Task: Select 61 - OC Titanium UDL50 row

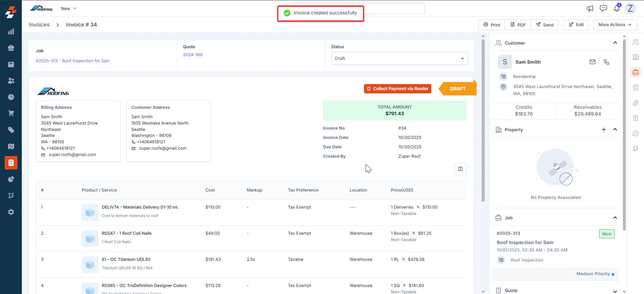Action: (x=251, y=265)
